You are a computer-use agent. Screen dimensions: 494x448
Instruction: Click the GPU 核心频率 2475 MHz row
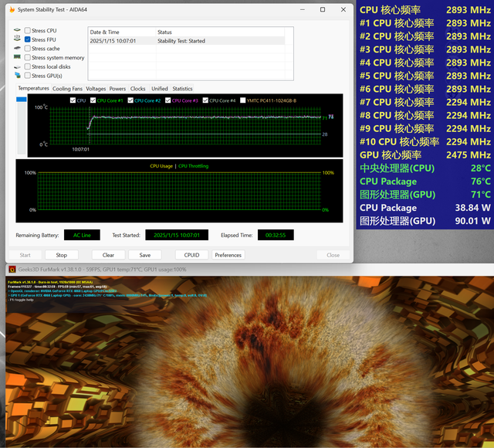click(425, 154)
